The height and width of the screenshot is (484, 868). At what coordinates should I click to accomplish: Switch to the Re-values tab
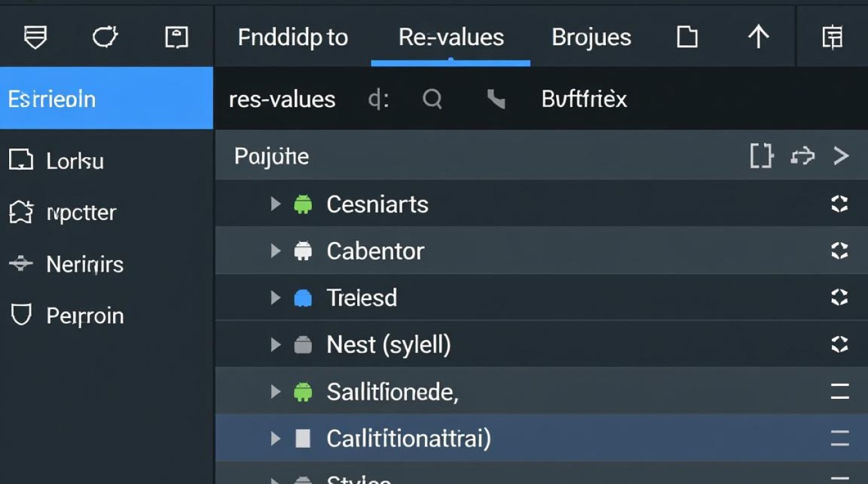click(451, 37)
